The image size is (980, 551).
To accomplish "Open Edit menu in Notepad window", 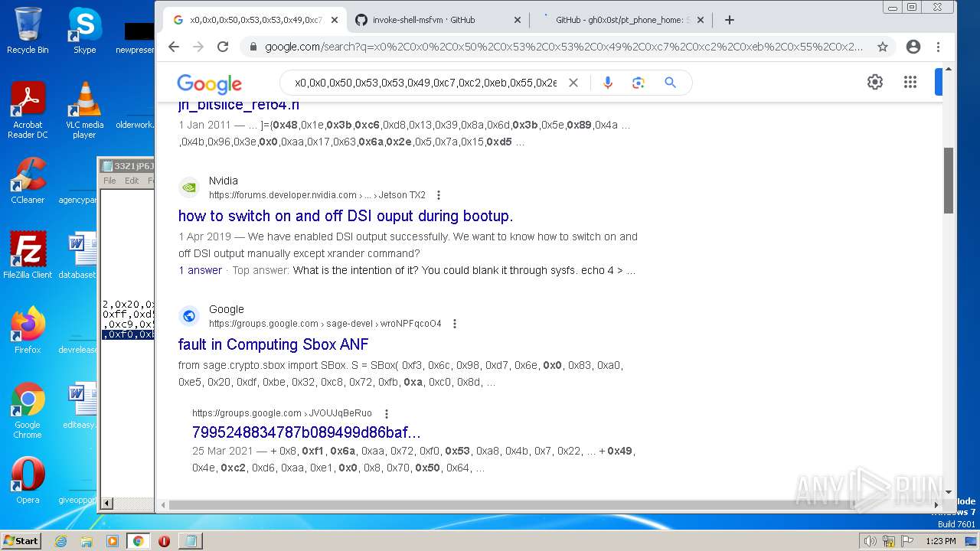I will tap(132, 181).
